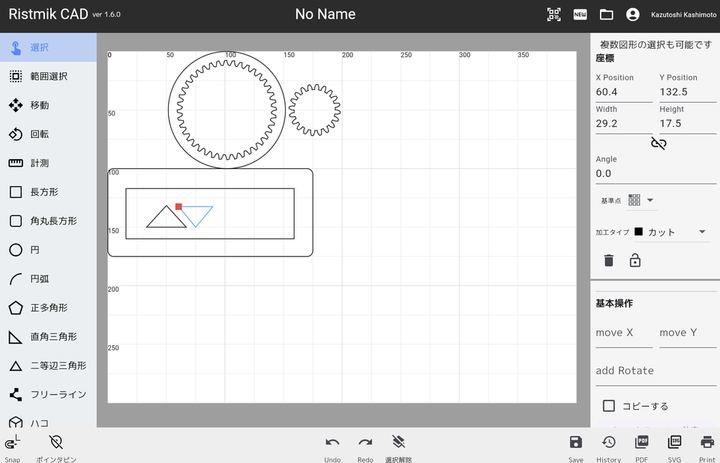The width and height of the screenshot is (720, 463).
Task: Toggle Snap in the bottom bar
Action: coord(12,448)
